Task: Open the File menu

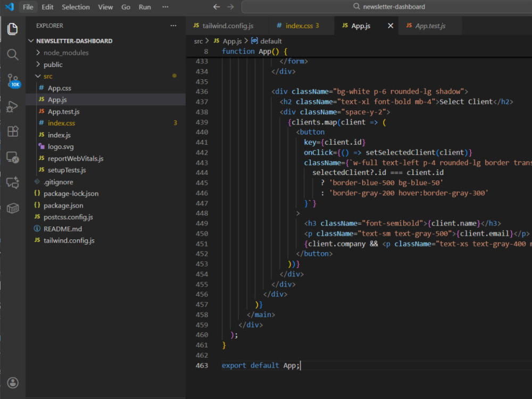Action: tap(28, 7)
